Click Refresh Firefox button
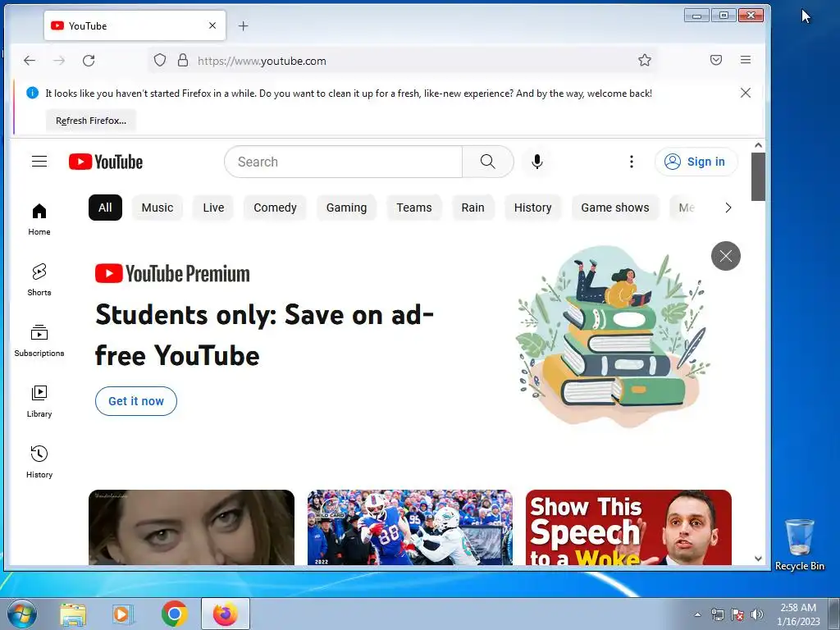Screen dimensions: 840x630 coord(91,121)
